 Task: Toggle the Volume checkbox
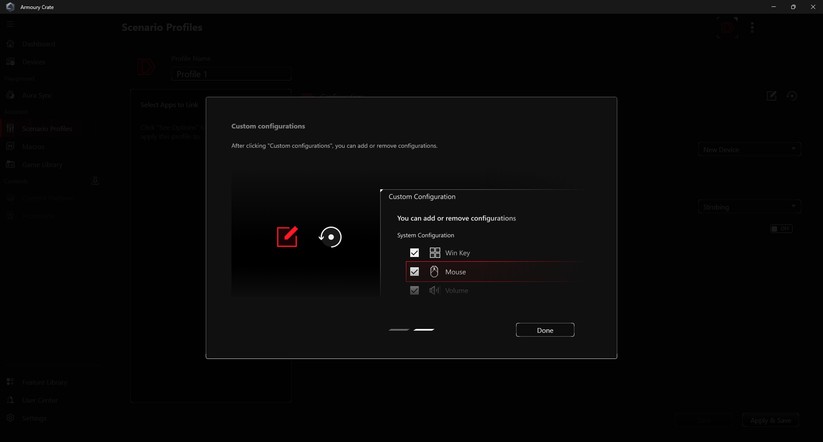414,290
